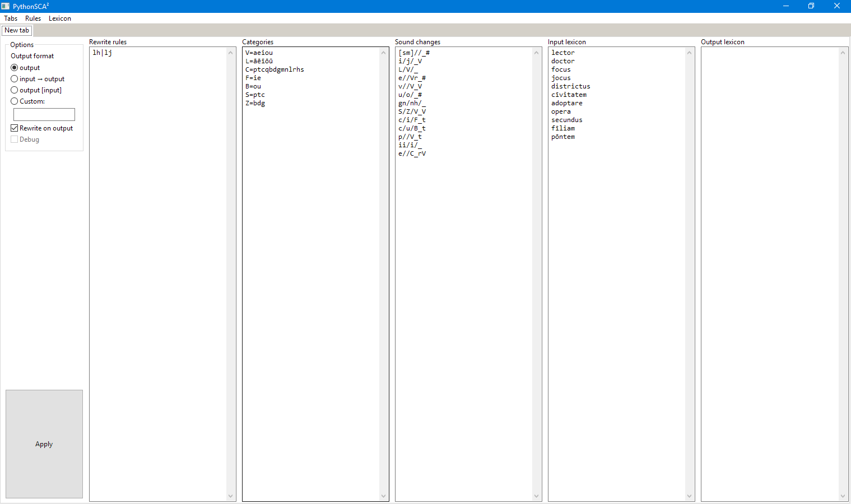Open the Rules menu

pyautogui.click(x=32, y=18)
